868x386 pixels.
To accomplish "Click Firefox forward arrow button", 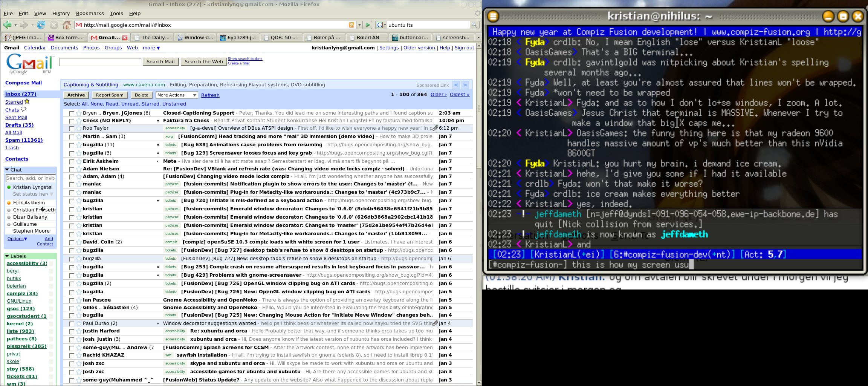I will tap(24, 25).
